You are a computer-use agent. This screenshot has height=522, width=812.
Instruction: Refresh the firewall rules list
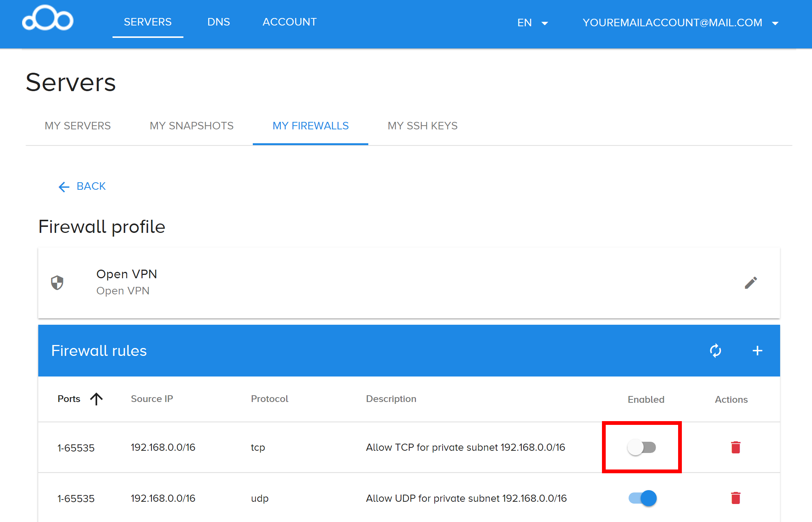click(715, 351)
